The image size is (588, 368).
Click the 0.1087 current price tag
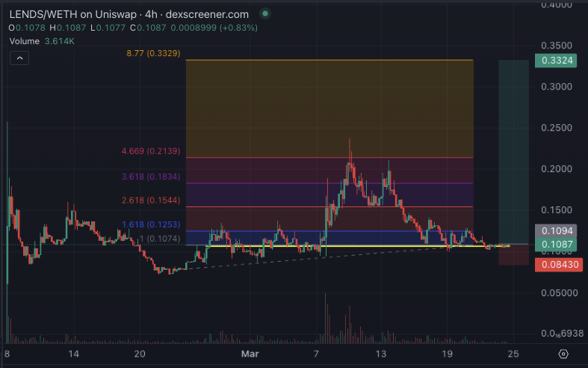[557, 245]
